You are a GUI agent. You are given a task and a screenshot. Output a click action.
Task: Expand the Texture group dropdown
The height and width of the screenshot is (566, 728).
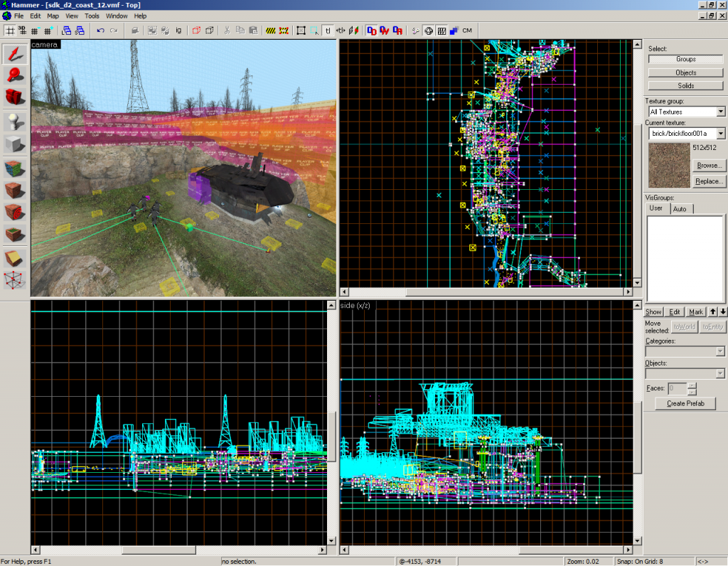click(721, 112)
